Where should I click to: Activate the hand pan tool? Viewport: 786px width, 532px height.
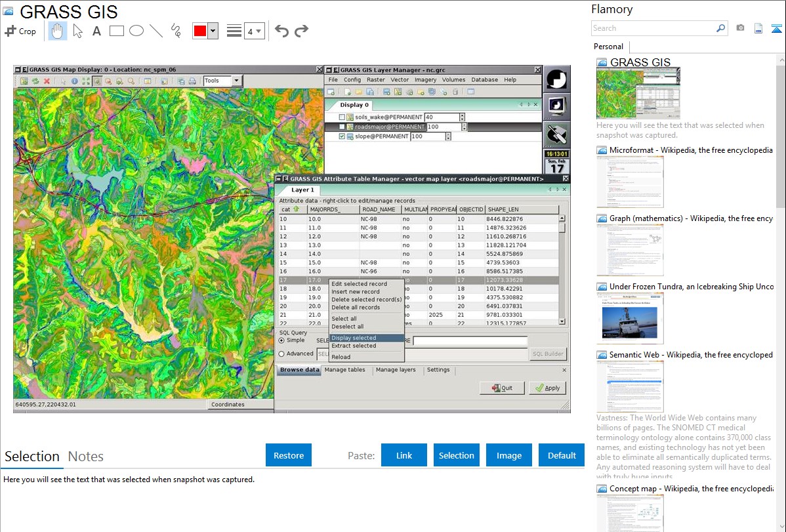click(57, 31)
